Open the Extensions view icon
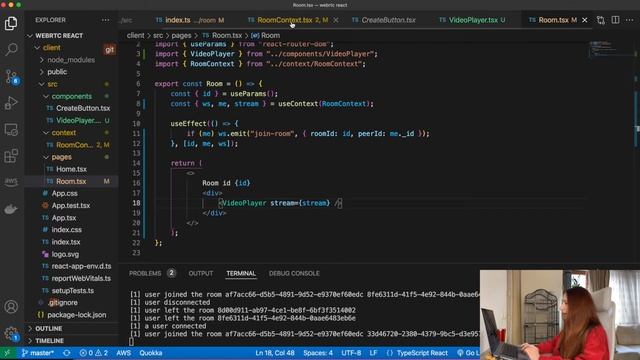 (x=11, y=156)
